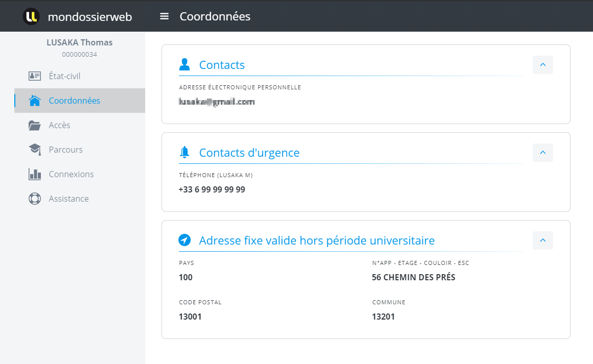Click the emergency phone number +33 6 99 99 99 99

pyautogui.click(x=212, y=189)
